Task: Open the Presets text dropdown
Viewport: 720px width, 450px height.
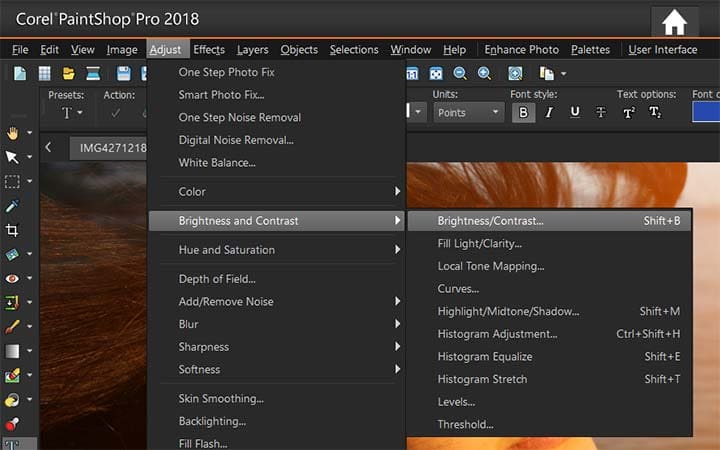Action: coord(72,112)
